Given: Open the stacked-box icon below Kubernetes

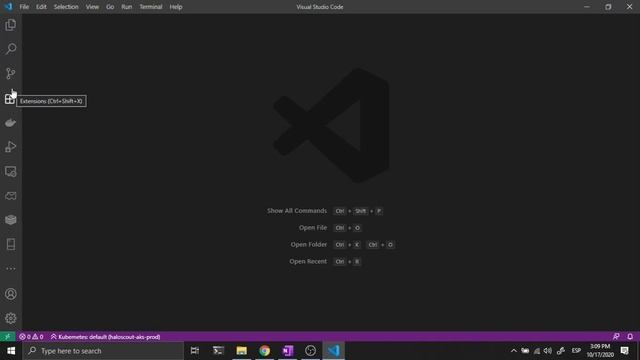Looking at the screenshot, I should pyautogui.click(x=11, y=220).
